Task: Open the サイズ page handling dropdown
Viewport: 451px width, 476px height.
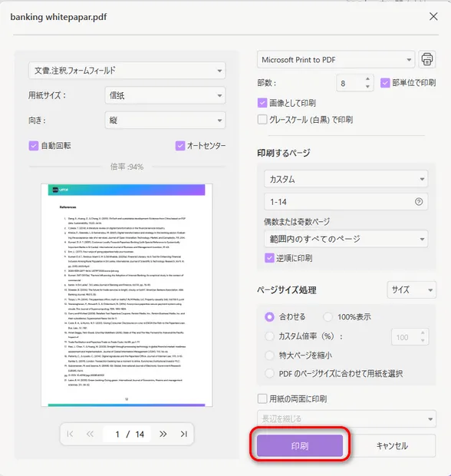Action: pyautogui.click(x=412, y=290)
